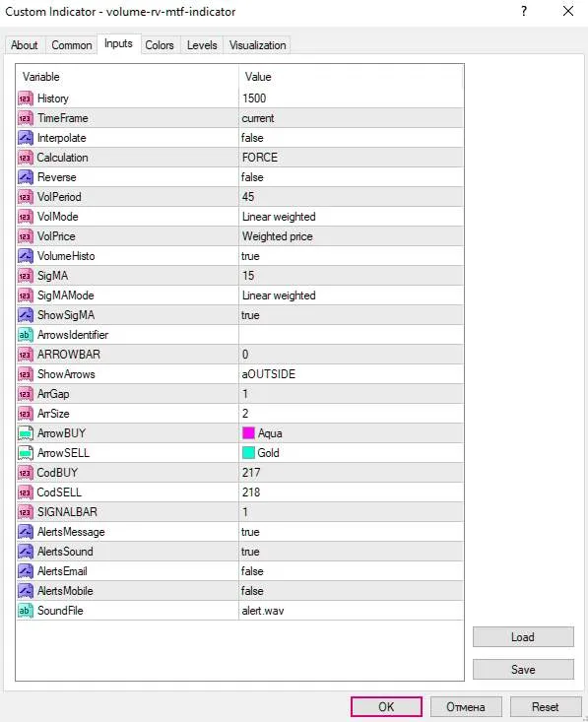Screen dimensions: 588x722
Task: Click the string icon beside SoundFile
Action: coord(26,611)
